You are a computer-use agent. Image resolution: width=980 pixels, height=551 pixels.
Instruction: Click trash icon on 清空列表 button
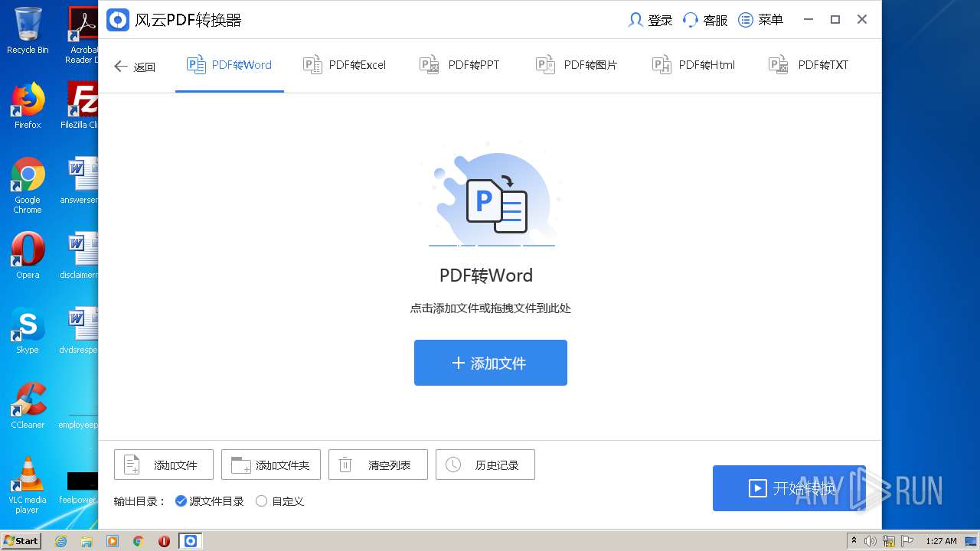pyautogui.click(x=345, y=465)
